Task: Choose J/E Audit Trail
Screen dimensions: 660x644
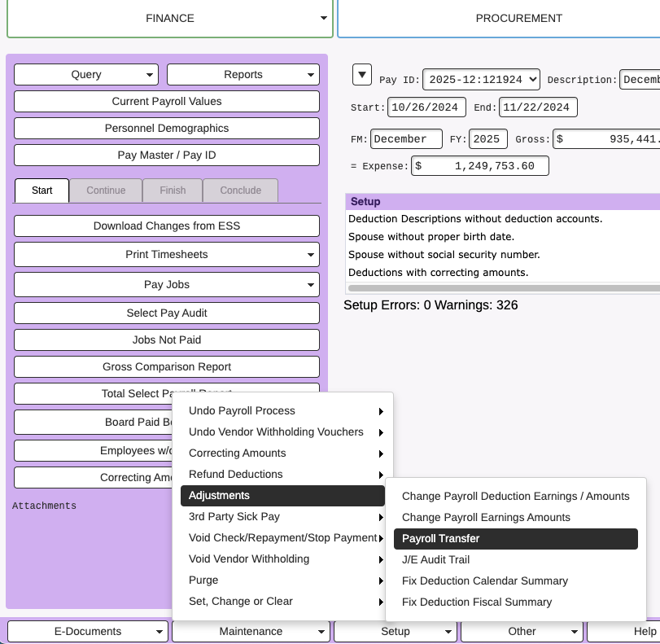Action: (x=516, y=560)
